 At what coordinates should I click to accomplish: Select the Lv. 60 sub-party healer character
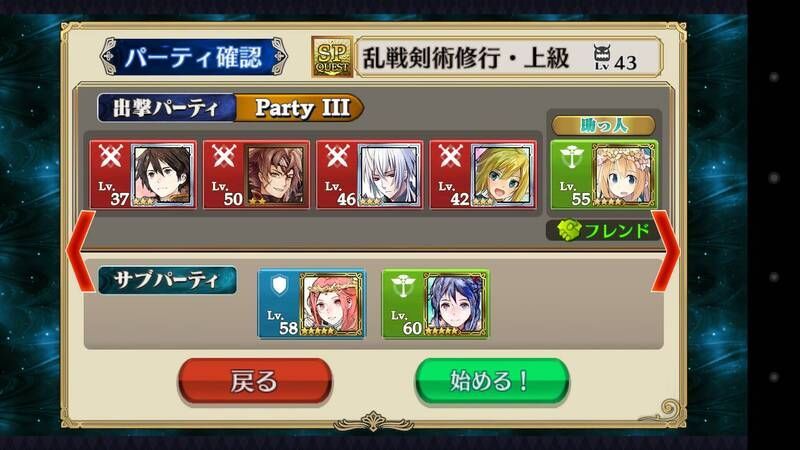pos(435,304)
